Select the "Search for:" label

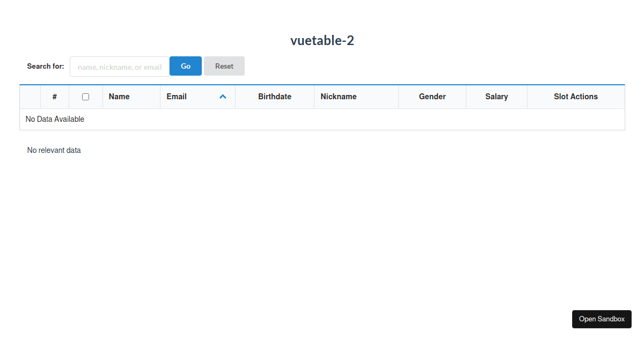click(46, 67)
